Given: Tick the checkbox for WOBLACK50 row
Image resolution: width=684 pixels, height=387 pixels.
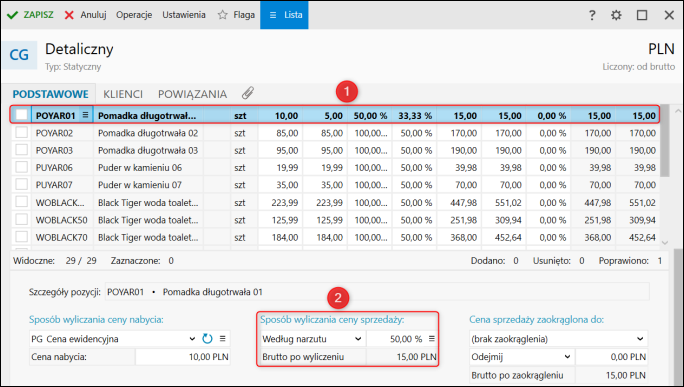Looking at the screenshot, I should (x=21, y=219).
